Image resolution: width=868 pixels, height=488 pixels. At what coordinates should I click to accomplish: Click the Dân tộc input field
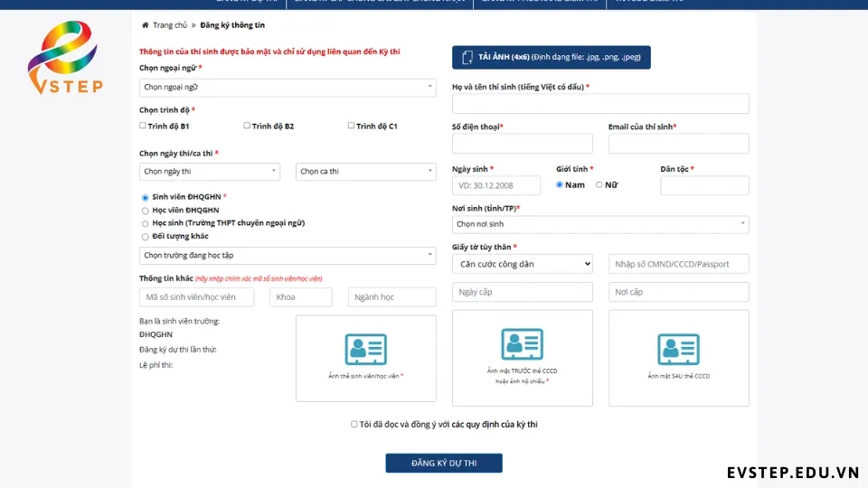point(704,185)
